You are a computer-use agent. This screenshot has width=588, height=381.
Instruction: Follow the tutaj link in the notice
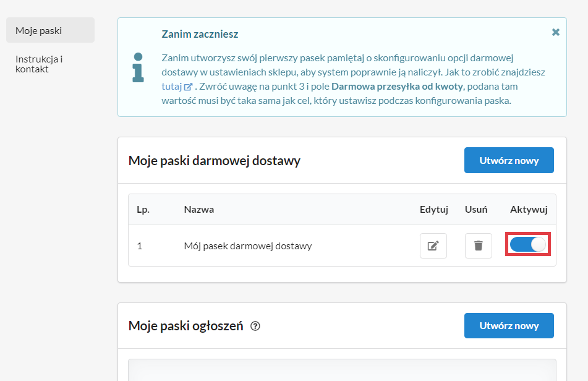click(171, 86)
